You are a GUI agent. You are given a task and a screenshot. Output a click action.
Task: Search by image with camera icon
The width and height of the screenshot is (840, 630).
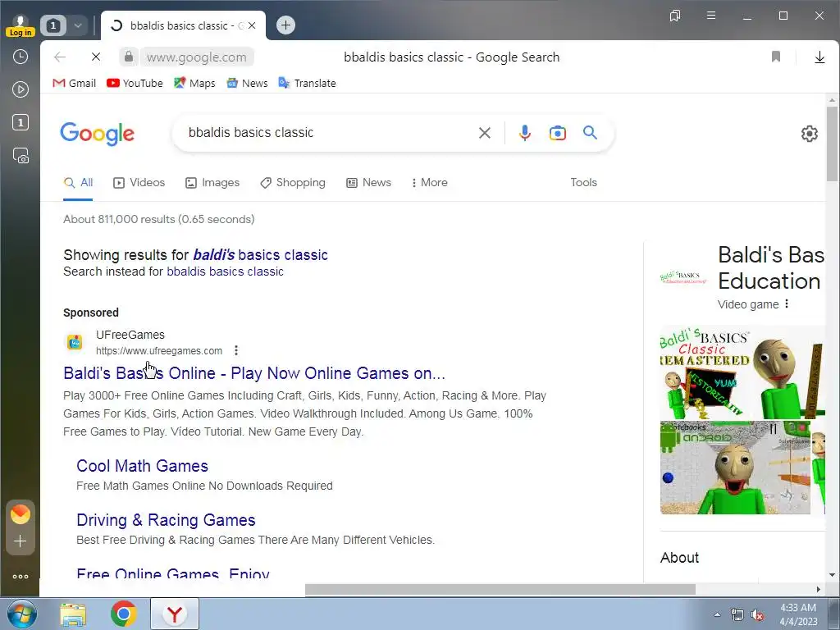point(557,133)
